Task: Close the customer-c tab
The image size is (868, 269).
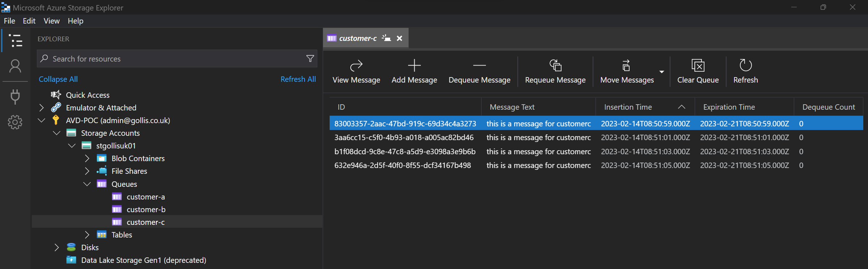Action: 399,38
